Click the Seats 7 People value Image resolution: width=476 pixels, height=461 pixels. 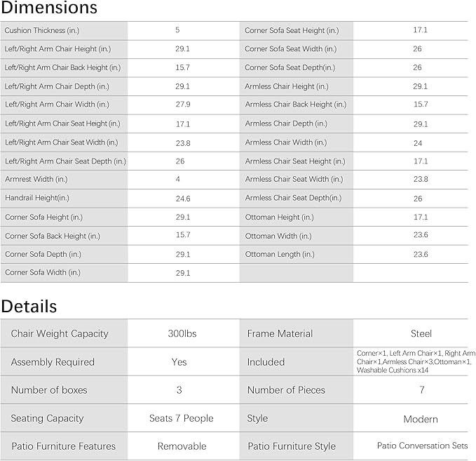coord(182,418)
